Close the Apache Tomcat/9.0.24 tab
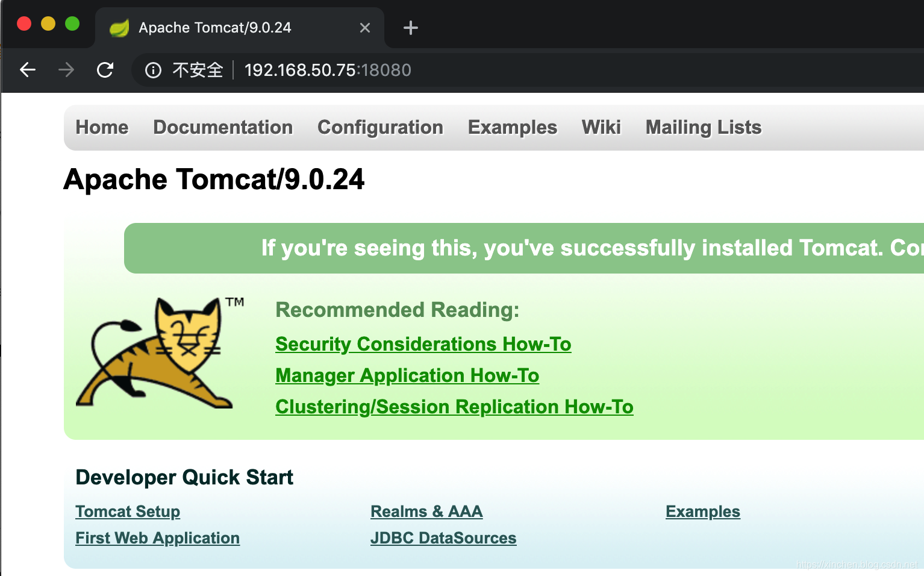Image resolution: width=924 pixels, height=576 pixels. coord(365,28)
